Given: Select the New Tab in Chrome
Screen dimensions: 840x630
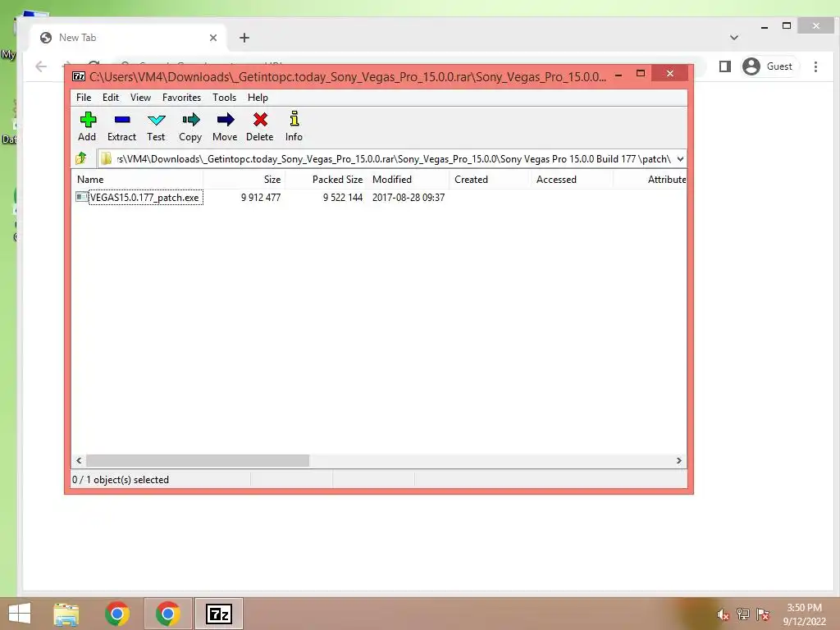Looking at the screenshot, I should tap(127, 38).
